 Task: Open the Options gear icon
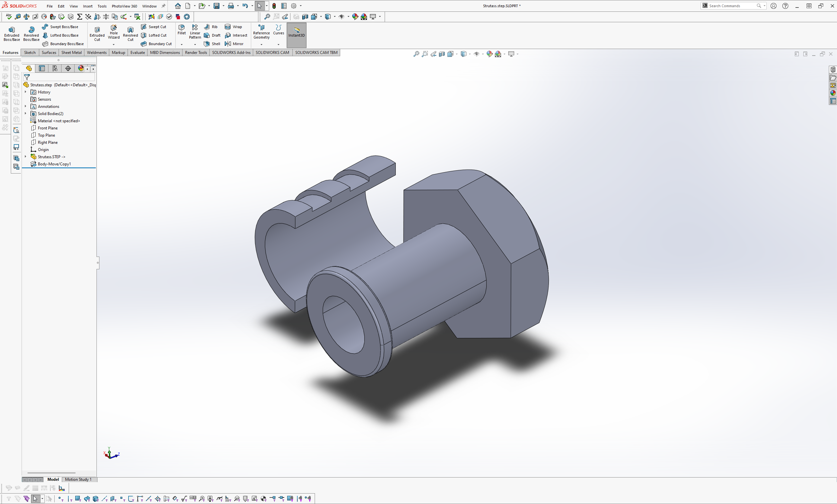pyautogui.click(x=294, y=6)
